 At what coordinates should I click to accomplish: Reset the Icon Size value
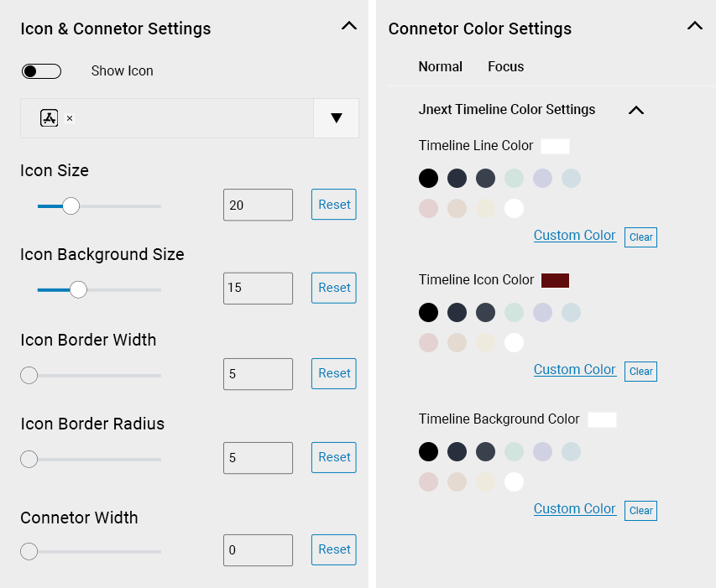coord(334,205)
